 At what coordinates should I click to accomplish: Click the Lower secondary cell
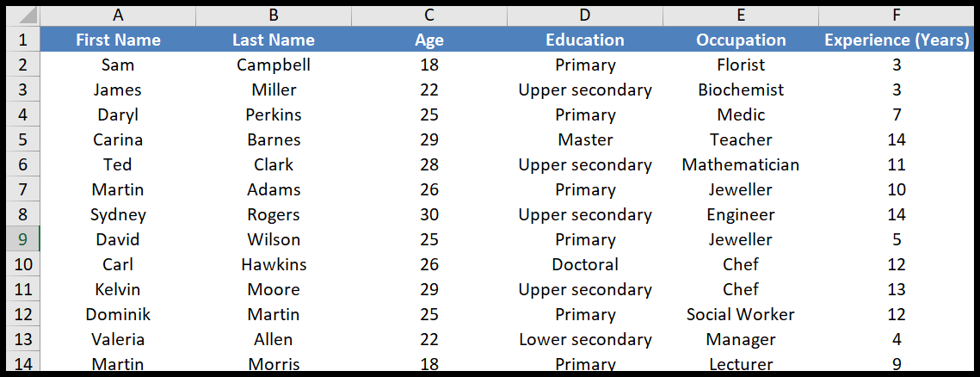[x=585, y=339]
